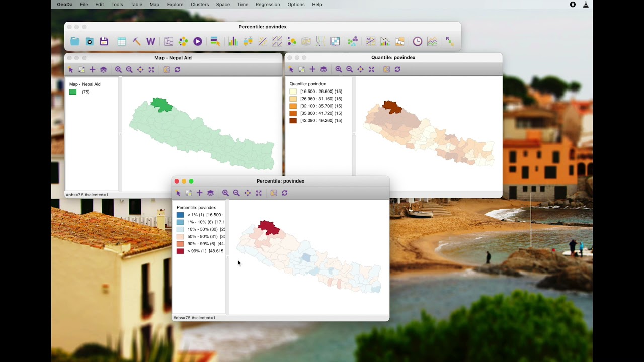Click swatch for [42.090 : 49.260] quantile
Viewport: 644px width, 362px height.
(x=293, y=121)
